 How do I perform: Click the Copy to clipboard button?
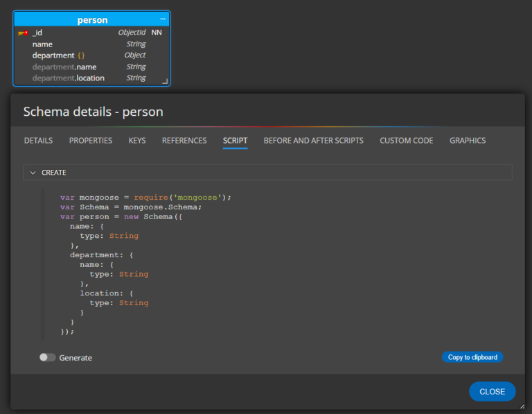pos(472,357)
